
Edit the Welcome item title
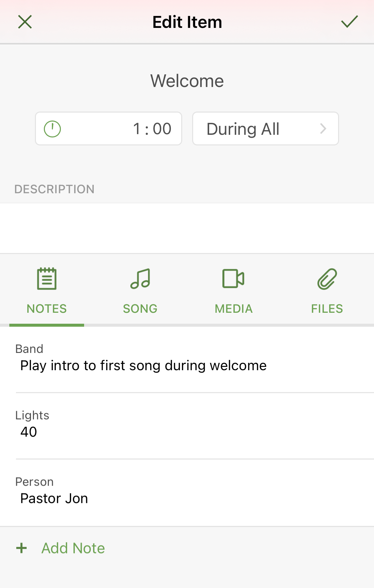pos(187,81)
